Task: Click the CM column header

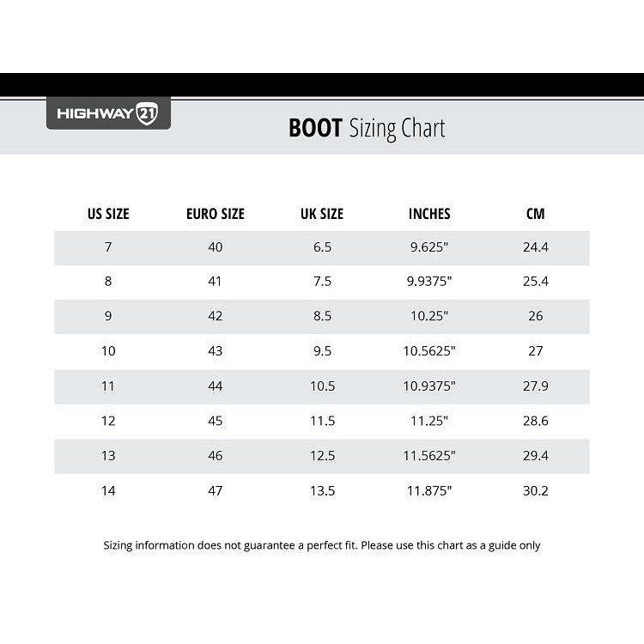Action: tap(536, 214)
